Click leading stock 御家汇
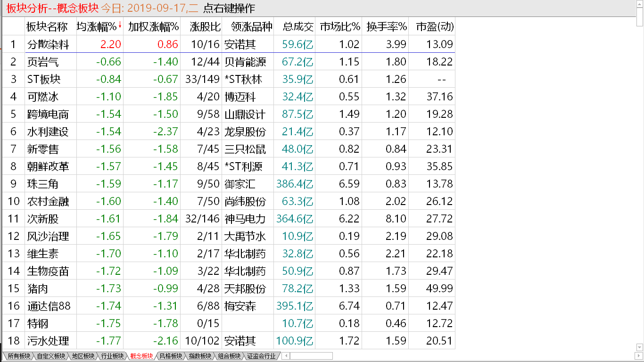Viewport: 644px width, 362px height. point(240,184)
